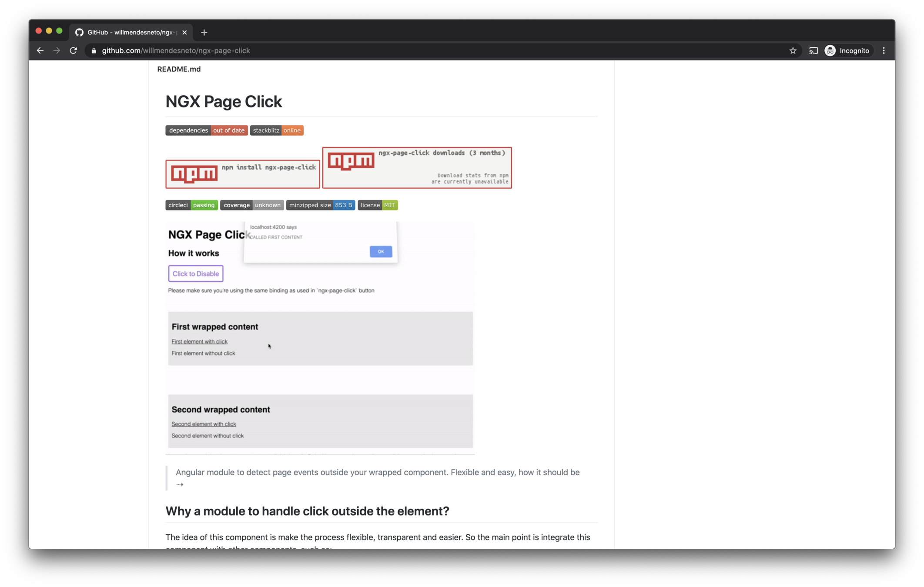Click the npm downloads stats badge

click(417, 168)
